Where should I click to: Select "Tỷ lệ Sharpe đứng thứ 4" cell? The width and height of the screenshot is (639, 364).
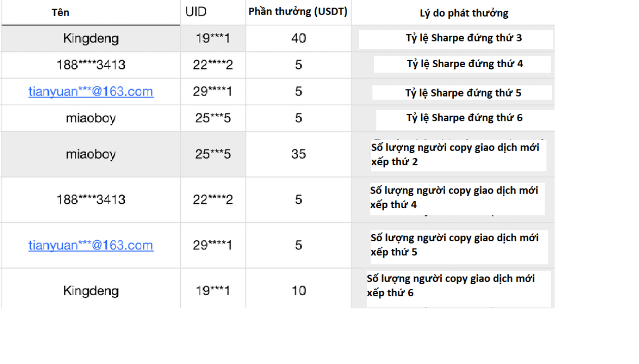(x=464, y=64)
